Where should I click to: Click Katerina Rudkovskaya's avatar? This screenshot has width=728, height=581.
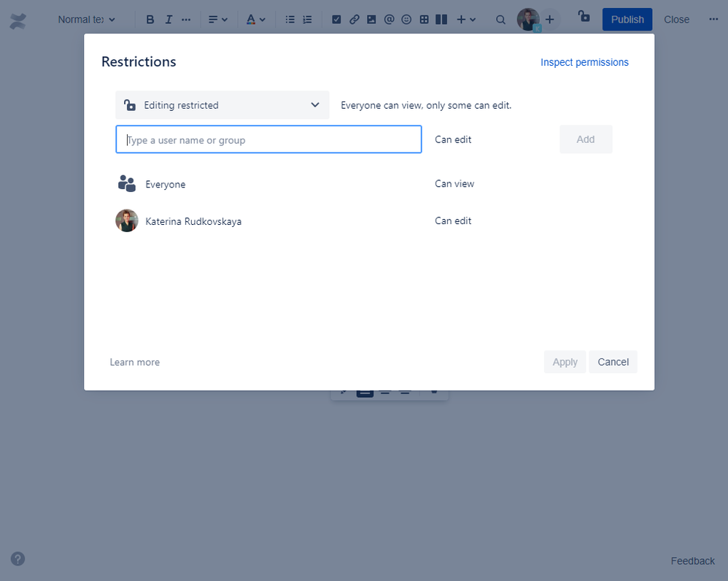click(127, 220)
